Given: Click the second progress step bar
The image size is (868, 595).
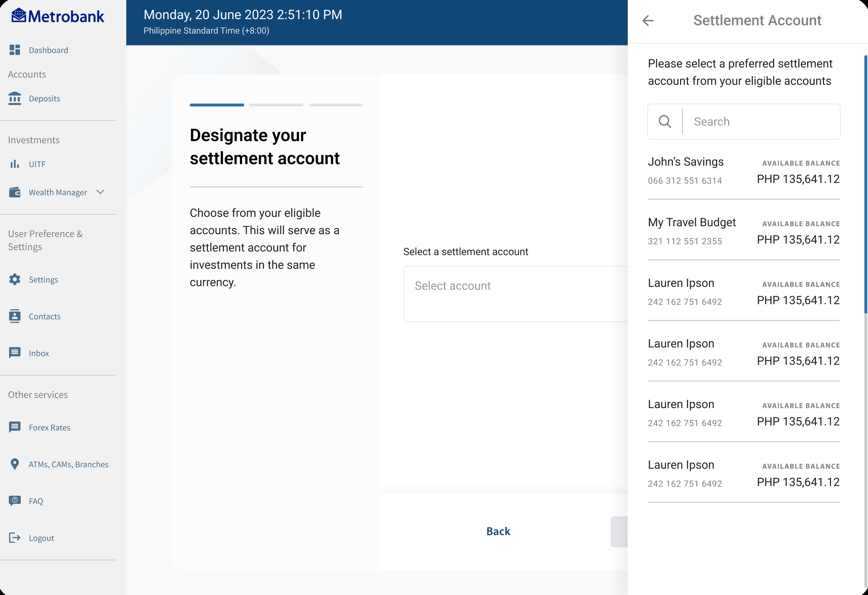Looking at the screenshot, I should coord(276,105).
